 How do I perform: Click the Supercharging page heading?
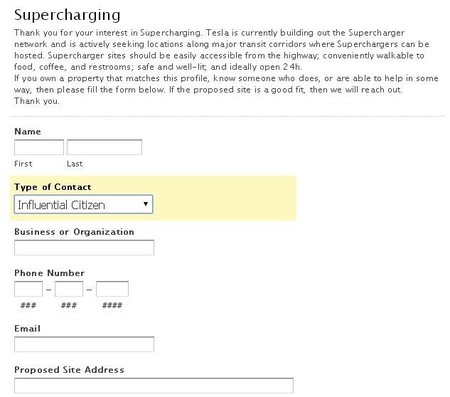(x=67, y=15)
